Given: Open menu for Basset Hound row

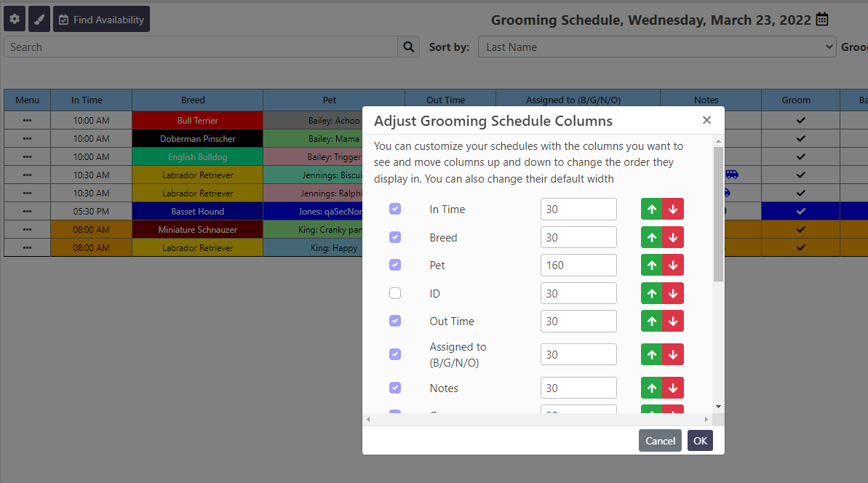Looking at the screenshot, I should pyautogui.click(x=27, y=212).
